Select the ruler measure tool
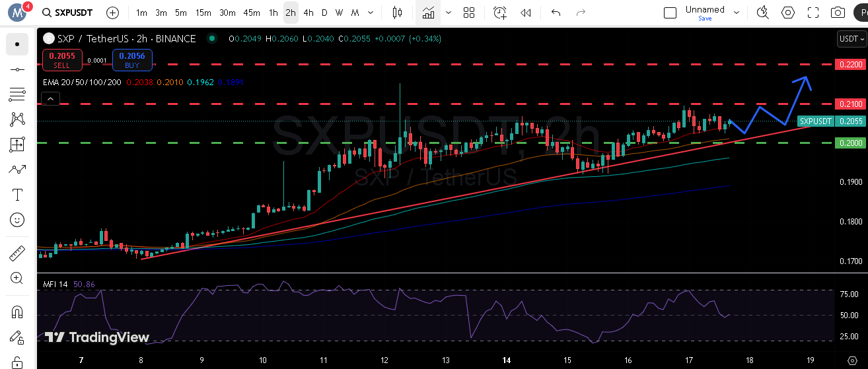The width and height of the screenshot is (868, 369). tap(17, 253)
